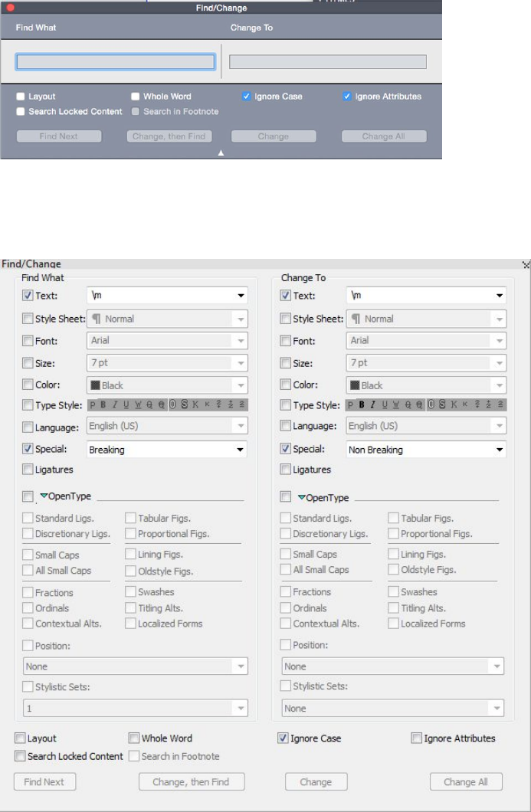Open Find What Font dropdown showing Arial

(x=167, y=341)
